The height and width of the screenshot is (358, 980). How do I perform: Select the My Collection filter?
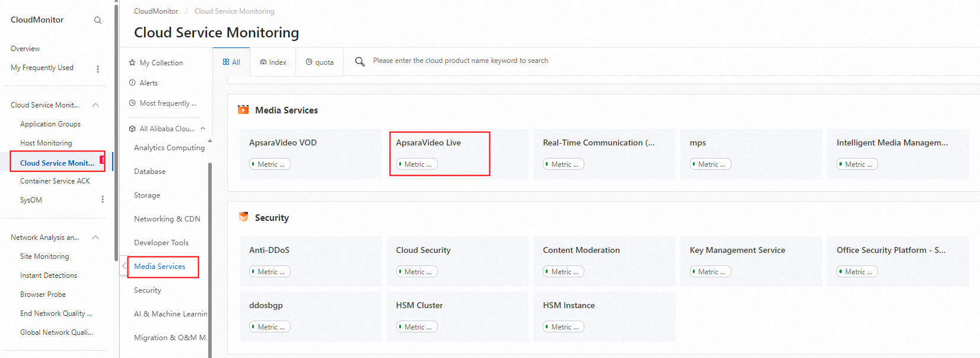(161, 63)
